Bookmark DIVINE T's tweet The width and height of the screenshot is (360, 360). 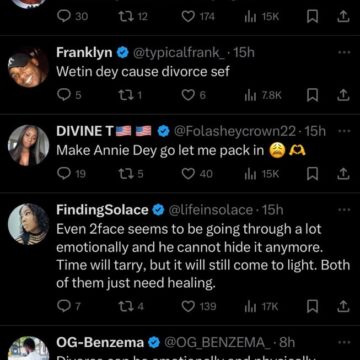tap(312, 174)
